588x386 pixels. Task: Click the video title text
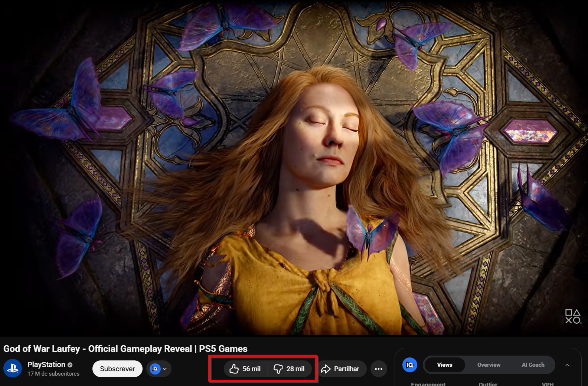[125, 349]
